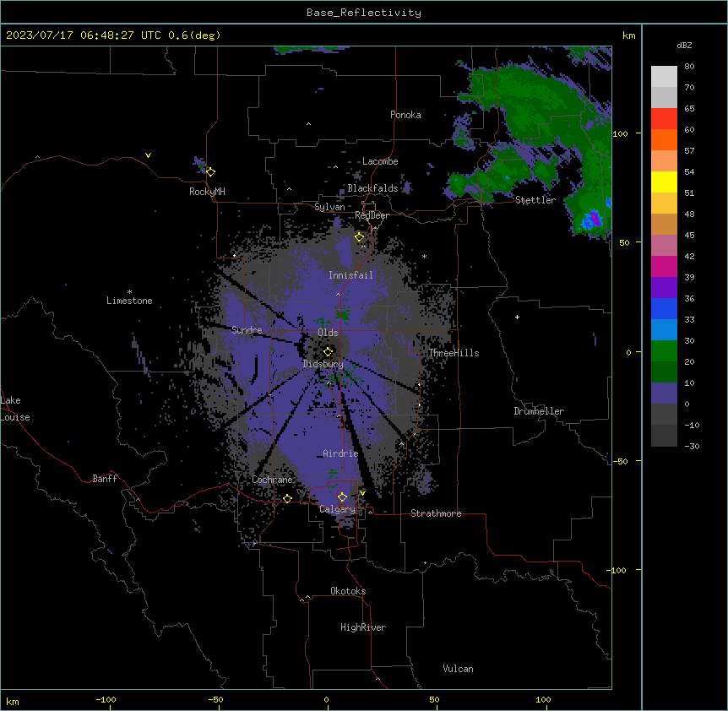Select dark green swatch between 20 and 10
728x711 pixels.
664,372
